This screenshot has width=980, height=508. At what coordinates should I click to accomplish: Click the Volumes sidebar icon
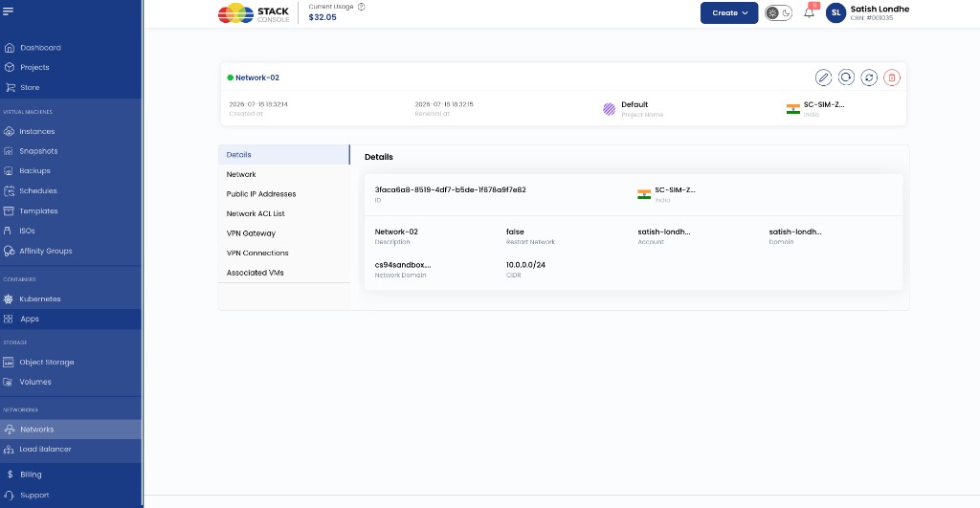pos(8,382)
